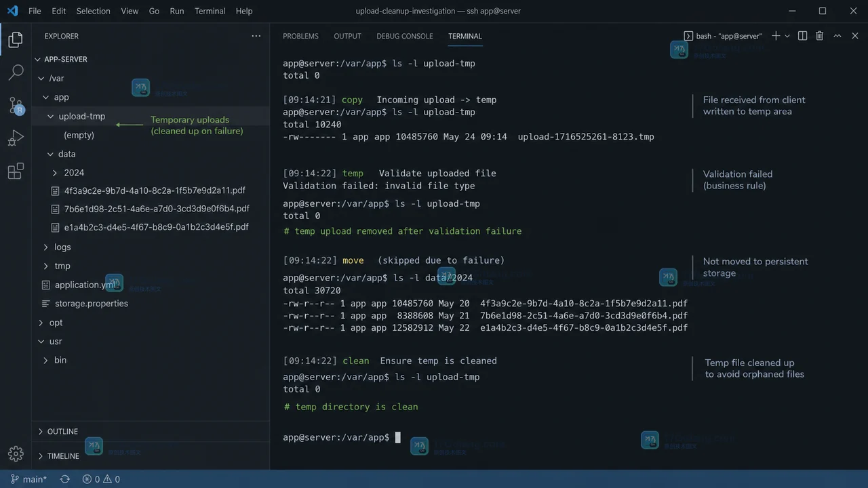
Task: Open the Go menu
Action: [154, 11]
